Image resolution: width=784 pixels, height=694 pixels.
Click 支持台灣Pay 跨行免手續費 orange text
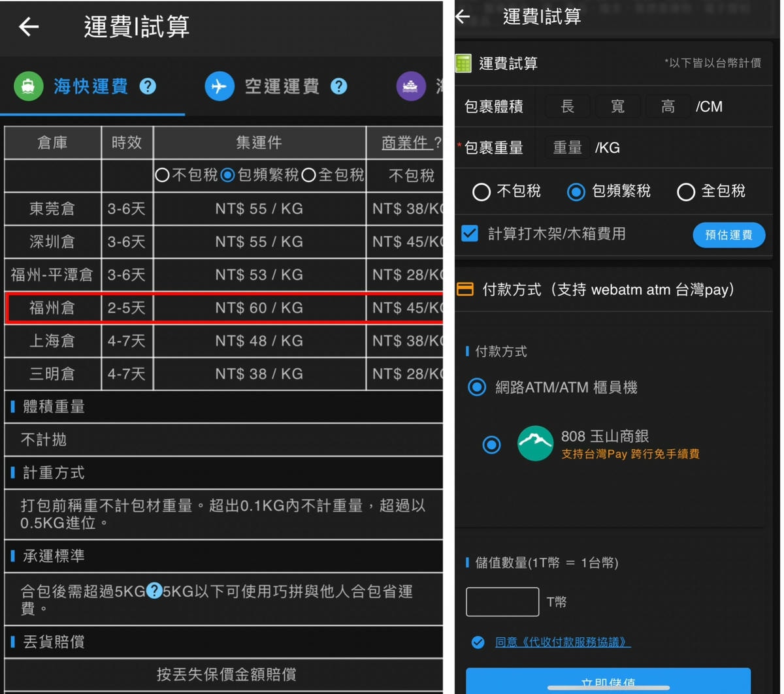(x=630, y=454)
